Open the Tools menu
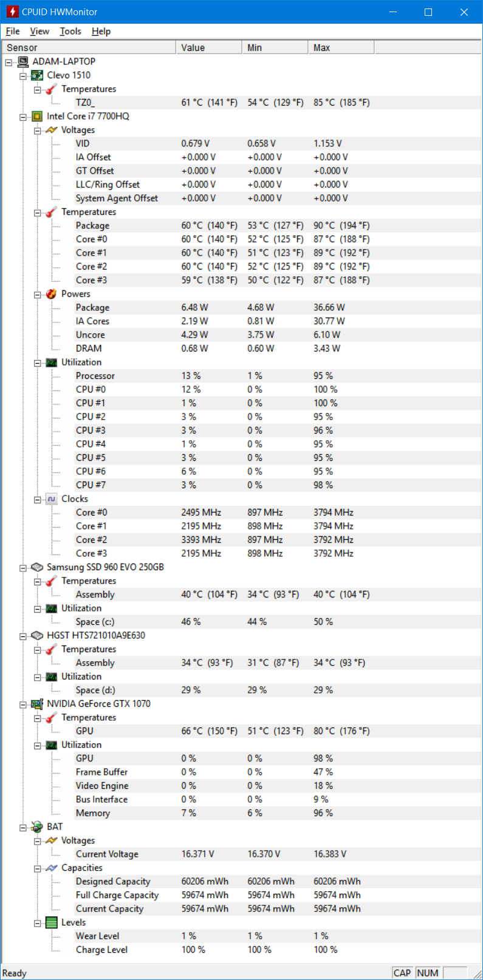This screenshot has height=980, width=483. [70, 31]
